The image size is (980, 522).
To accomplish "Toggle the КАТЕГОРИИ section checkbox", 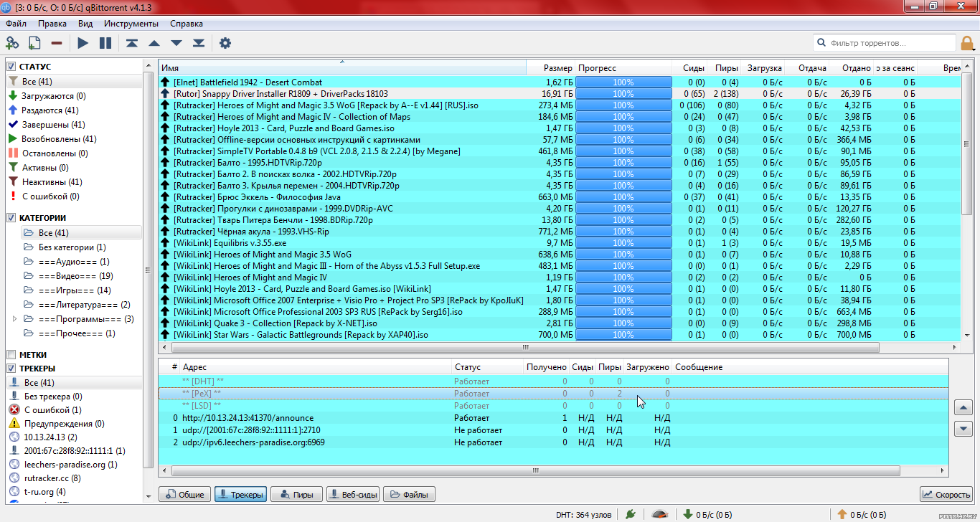I will click(x=11, y=218).
